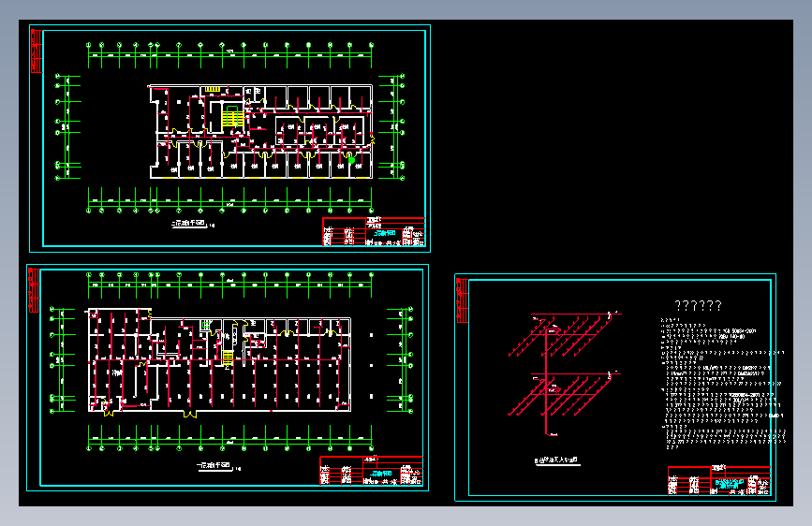Click the underlined caption below the piping diagrams

(556, 460)
